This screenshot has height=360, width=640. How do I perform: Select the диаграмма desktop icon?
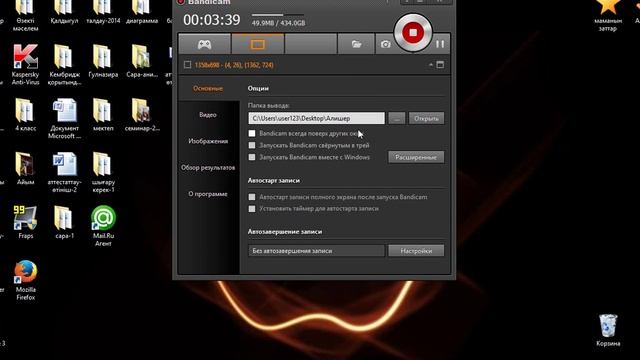[x=142, y=12]
